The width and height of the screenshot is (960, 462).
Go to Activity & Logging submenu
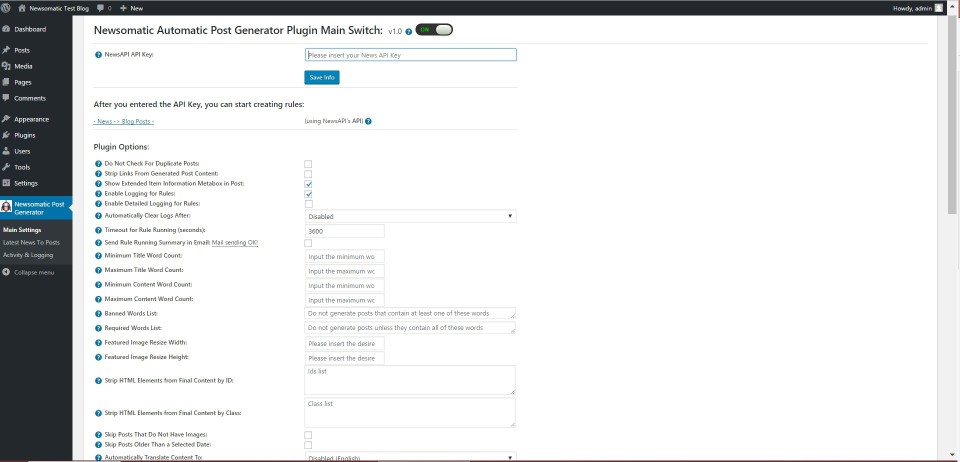pyautogui.click(x=28, y=255)
